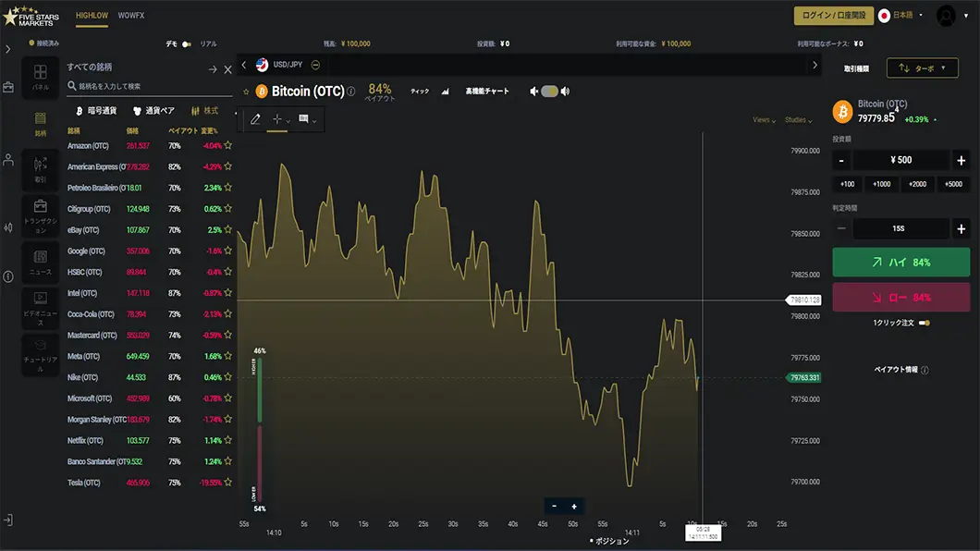Switch to the HIGHLOW tab
The width and height of the screenshot is (980, 551).
point(92,16)
